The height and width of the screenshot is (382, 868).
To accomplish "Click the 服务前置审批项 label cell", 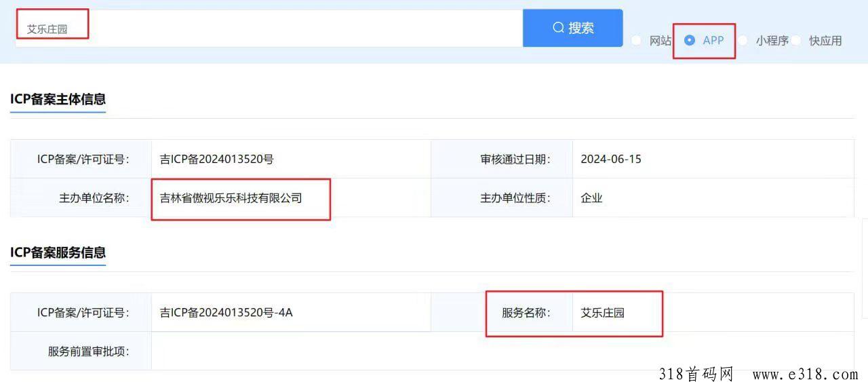I will 81,351.
